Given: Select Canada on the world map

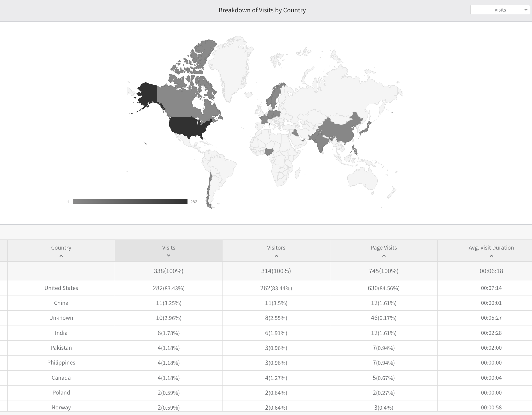Looking at the screenshot, I should [180, 102].
